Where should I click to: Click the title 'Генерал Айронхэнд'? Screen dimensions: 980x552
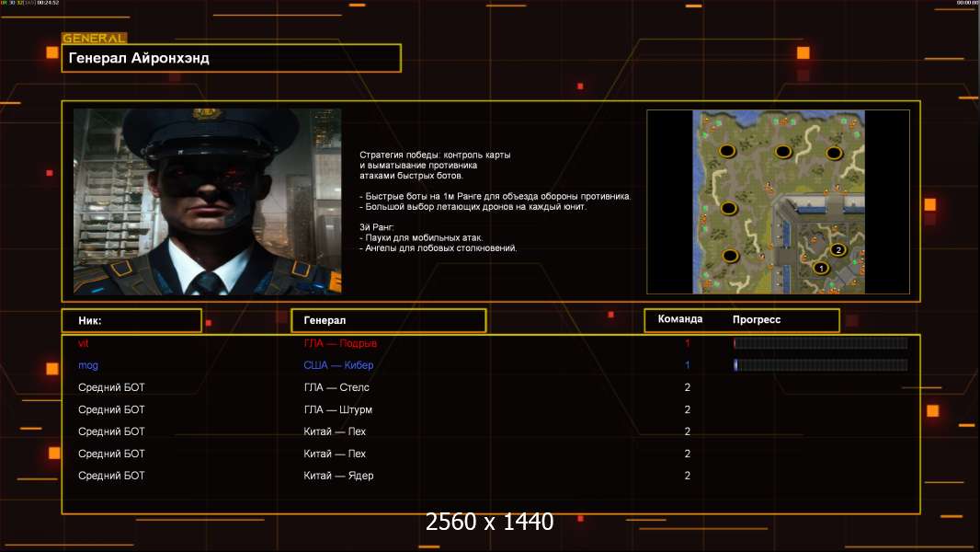pos(139,58)
